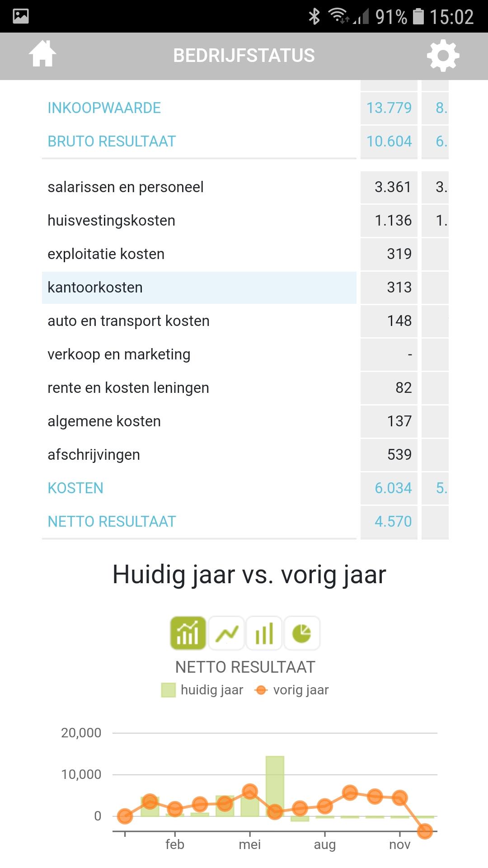488x868 pixels.
Task: Tap the home icon in header
Action: pos(42,54)
